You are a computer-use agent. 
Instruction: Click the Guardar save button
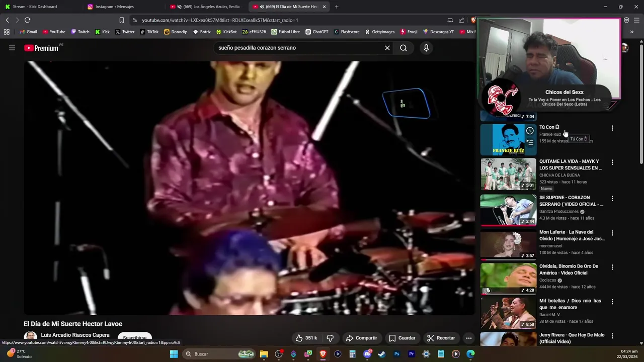(402, 338)
